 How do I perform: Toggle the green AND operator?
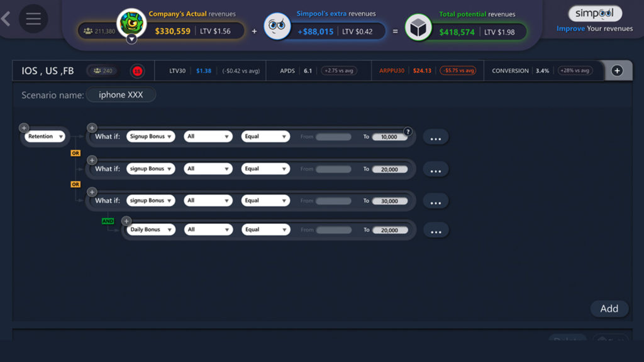click(108, 221)
